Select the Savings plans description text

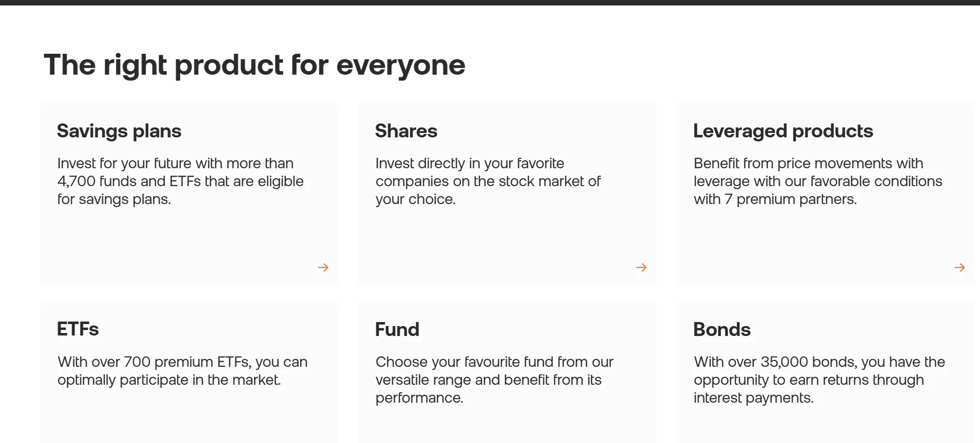tap(180, 181)
